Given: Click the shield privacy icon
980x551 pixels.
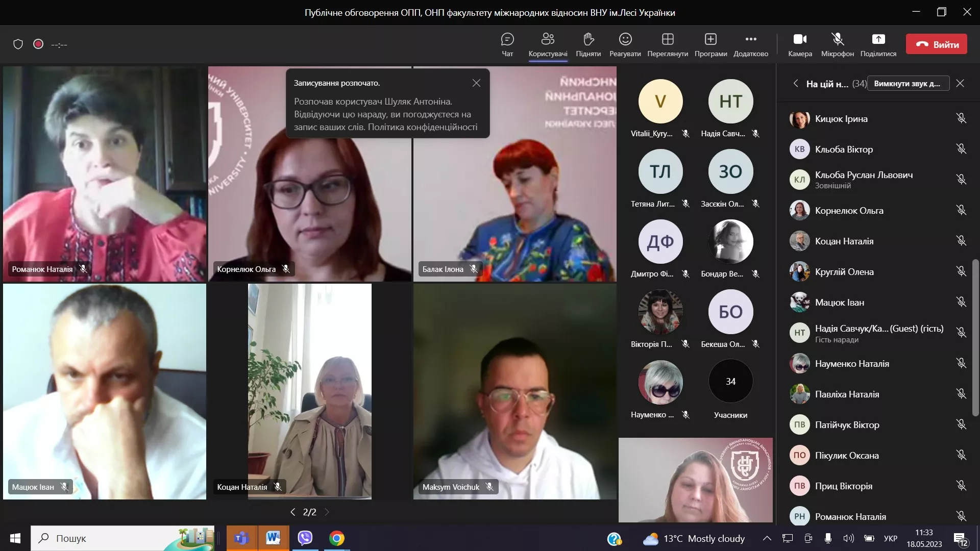Looking at the screenshot, I should tap(18, 44).
